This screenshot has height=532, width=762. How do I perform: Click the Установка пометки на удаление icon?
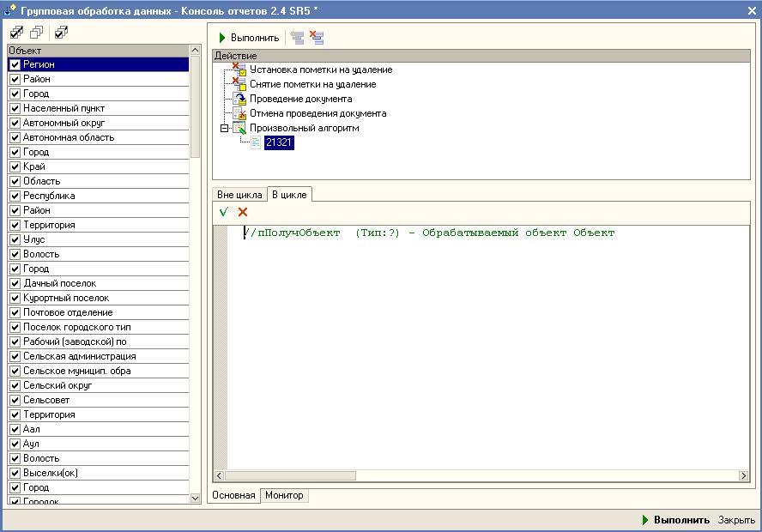coord(239,70)
